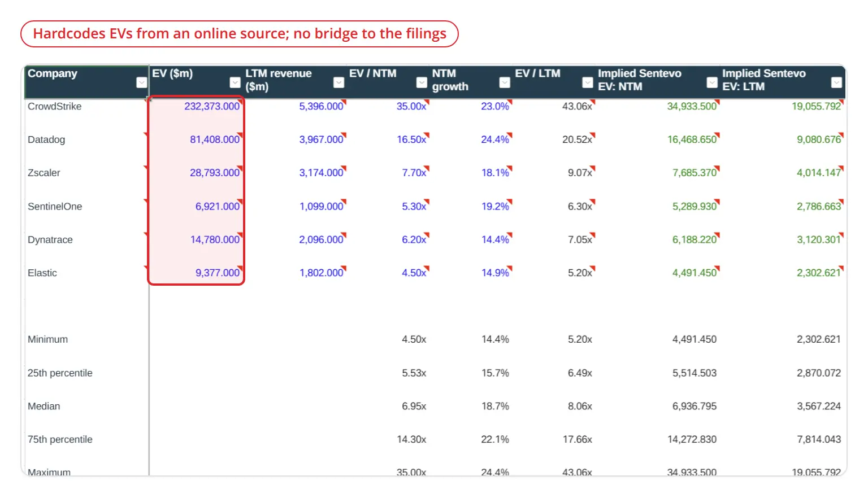Click CrowdStrike EV value 232,373.000

(x=212, y=107)
